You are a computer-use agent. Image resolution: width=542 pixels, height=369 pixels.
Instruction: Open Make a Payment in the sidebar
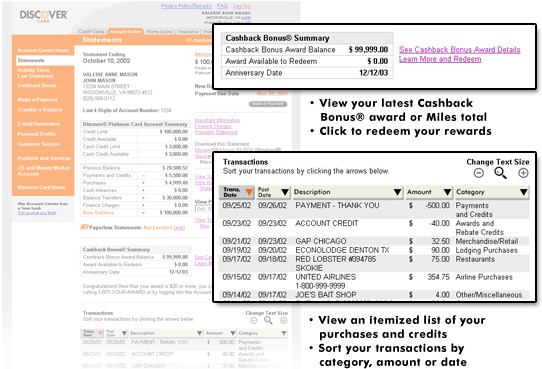coord(37,100)
